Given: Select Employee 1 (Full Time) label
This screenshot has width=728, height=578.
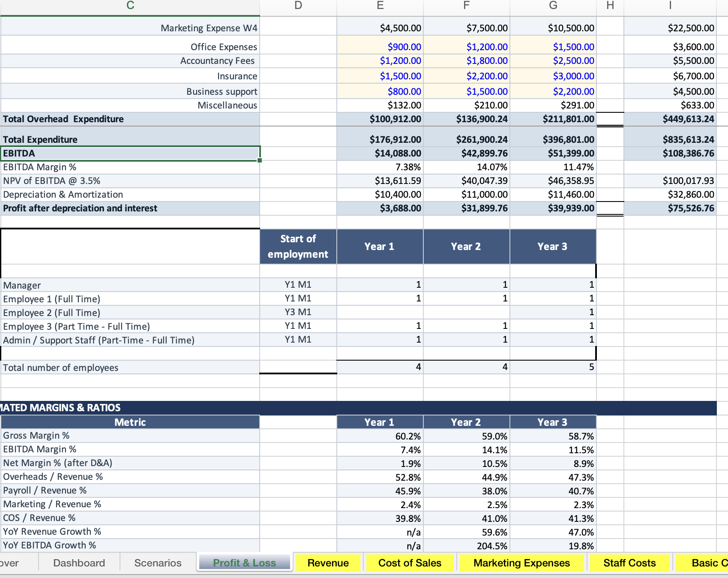Looking at the screenshot, I should tap(130, 299).
